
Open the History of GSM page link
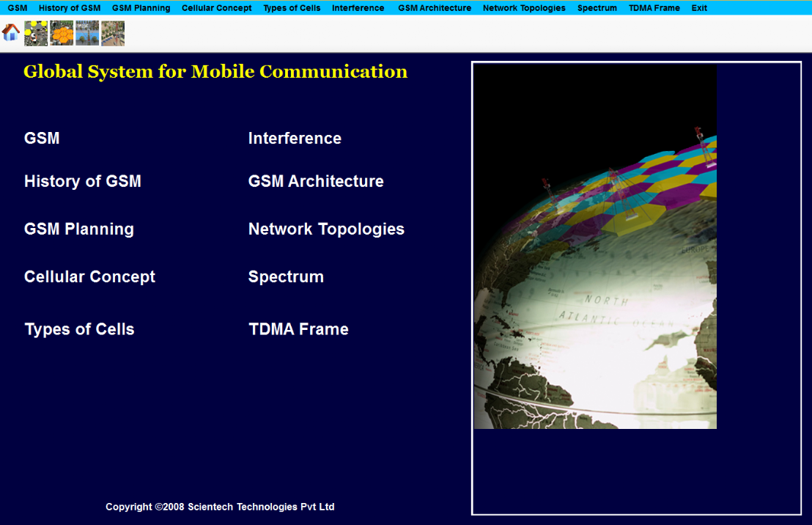[x=83, y=181]
